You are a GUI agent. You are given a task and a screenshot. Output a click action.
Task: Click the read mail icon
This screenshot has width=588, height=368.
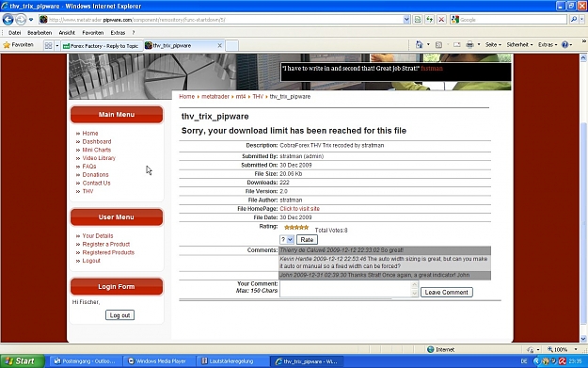pos(456,44)
